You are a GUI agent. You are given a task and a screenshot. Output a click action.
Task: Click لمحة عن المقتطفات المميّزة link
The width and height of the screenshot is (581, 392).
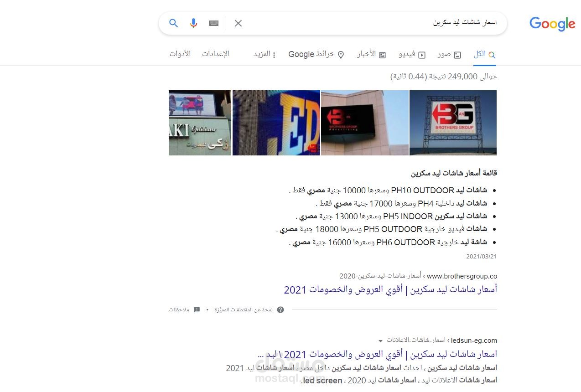click(244, 310)
